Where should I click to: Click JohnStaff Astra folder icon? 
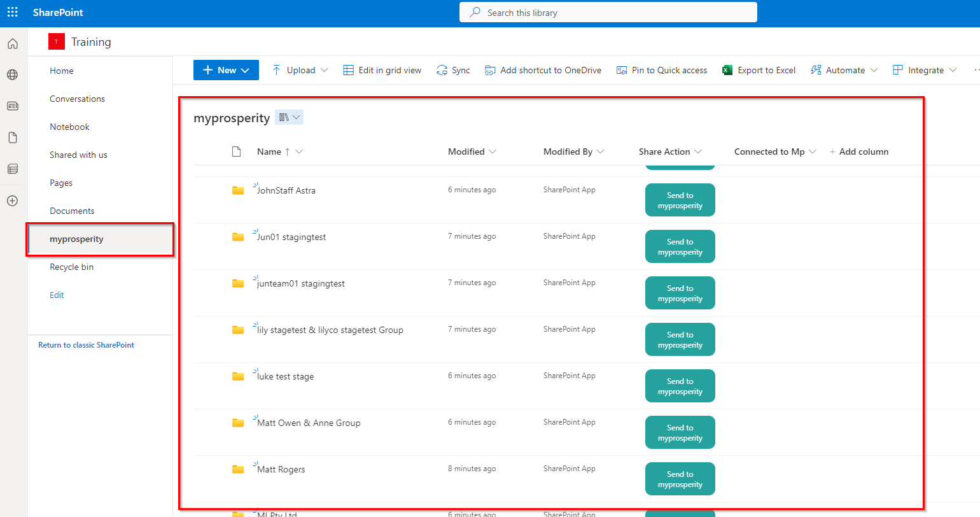[238, 190]
